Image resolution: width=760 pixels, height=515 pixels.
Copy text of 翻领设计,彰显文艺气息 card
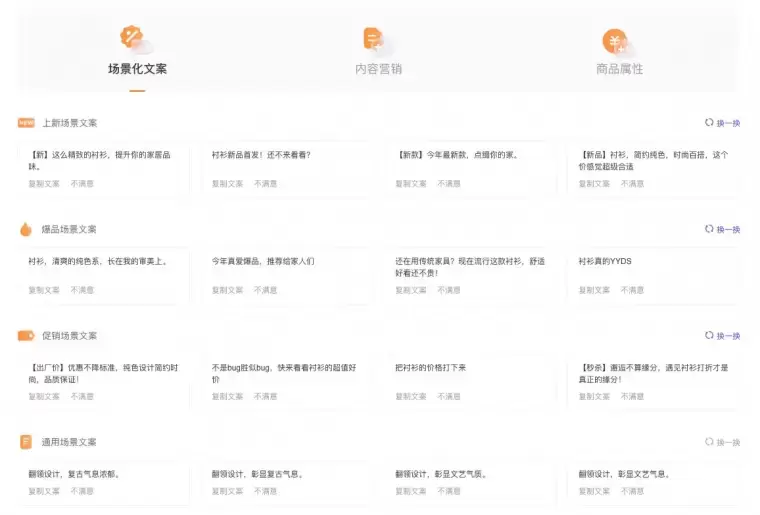[x=594, y=491]
